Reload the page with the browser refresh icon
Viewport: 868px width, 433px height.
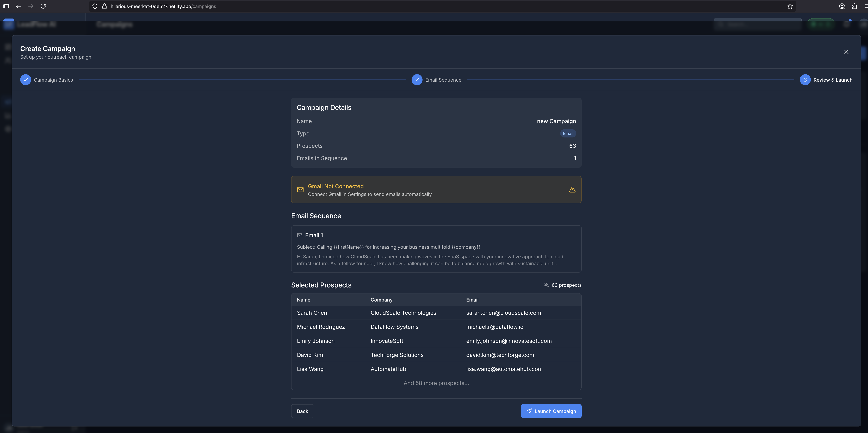point(43,6)
